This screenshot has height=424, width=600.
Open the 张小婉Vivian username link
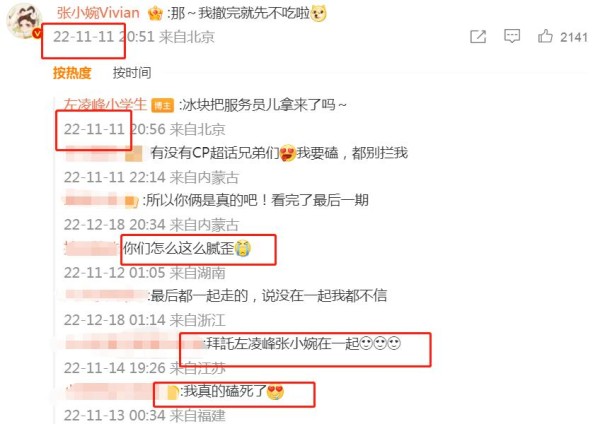click(x=98, y=13)
